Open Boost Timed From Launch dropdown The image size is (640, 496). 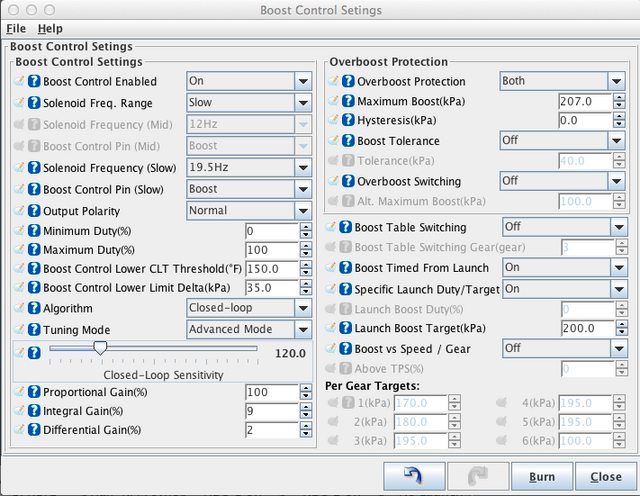point(565,268)
